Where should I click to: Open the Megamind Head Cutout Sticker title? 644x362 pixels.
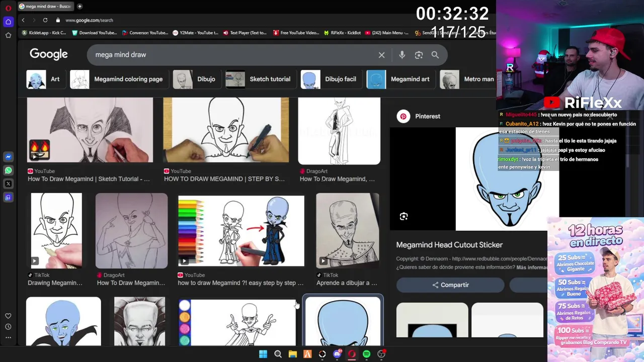pos(449,245)
